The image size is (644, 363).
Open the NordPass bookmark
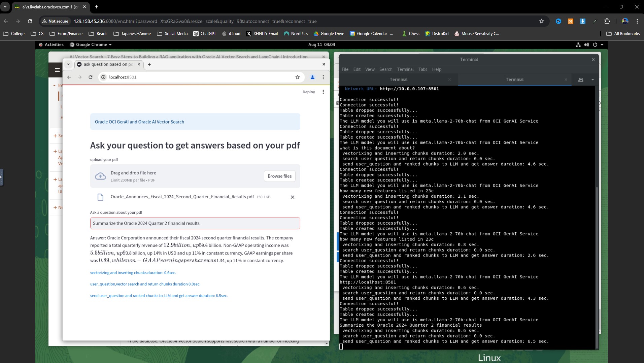click(296, 34)
